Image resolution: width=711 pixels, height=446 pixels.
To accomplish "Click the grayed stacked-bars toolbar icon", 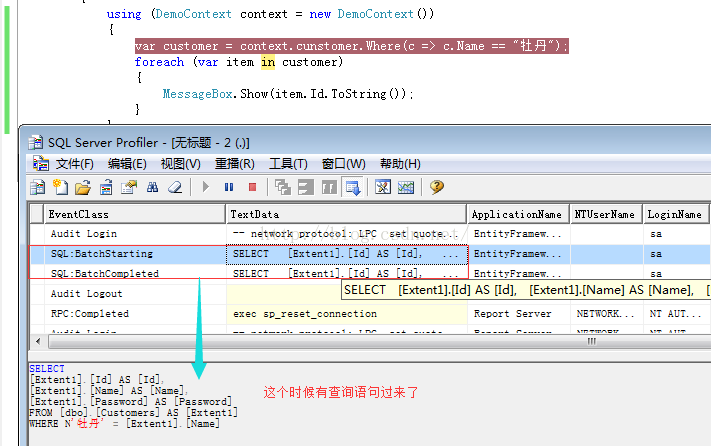I will [306, 187].
